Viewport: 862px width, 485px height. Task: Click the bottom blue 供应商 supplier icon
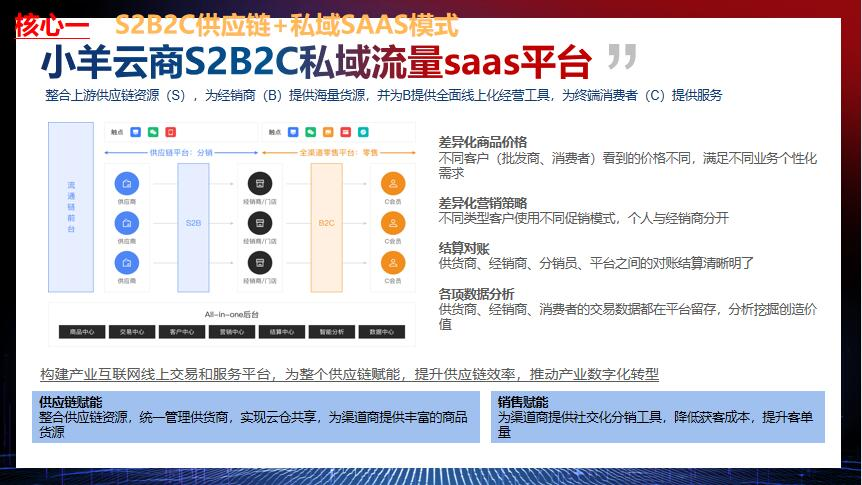coord(126,263)
